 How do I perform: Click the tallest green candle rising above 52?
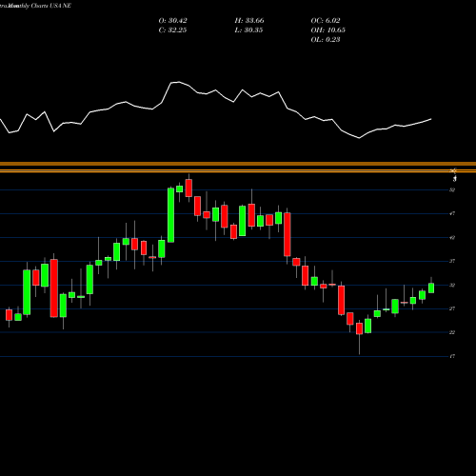170,215
